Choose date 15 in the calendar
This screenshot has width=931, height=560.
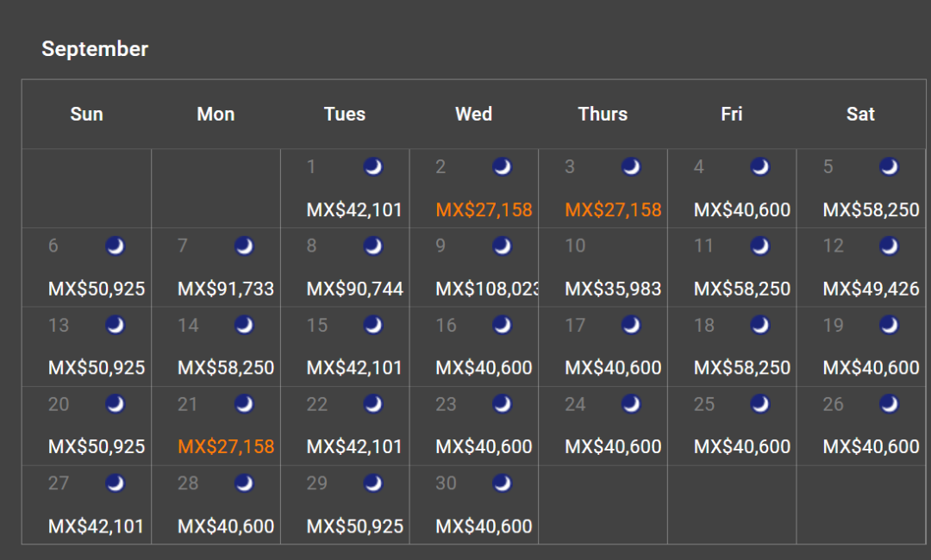316,326
